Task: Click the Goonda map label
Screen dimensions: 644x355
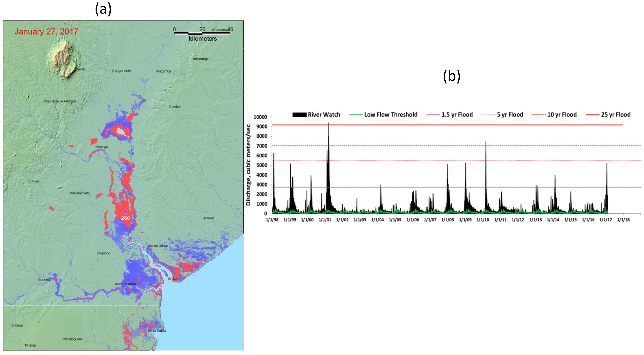Action: tap(44, 280)
